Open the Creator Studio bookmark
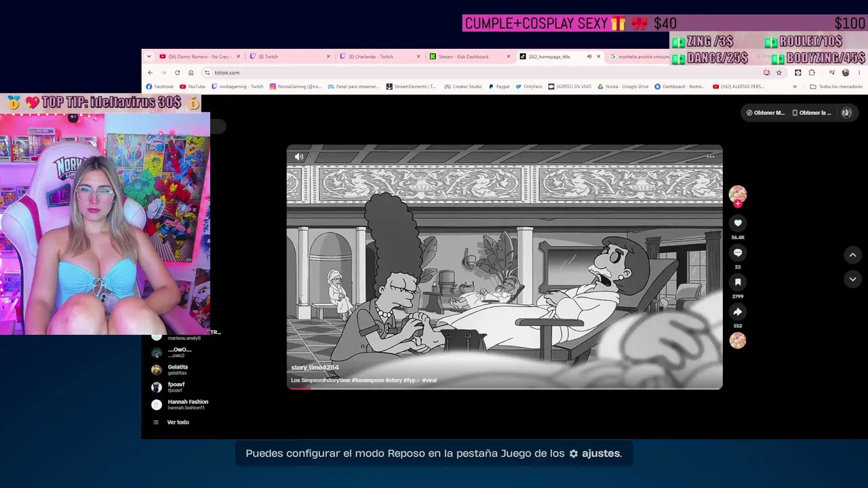This screenshot has width=868, height=488. coord(463,87)
